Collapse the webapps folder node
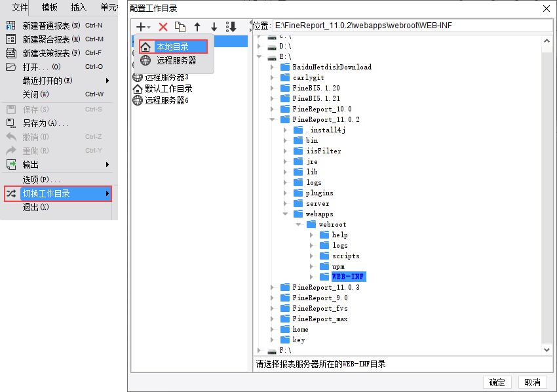This screenshot has width=557, height=392. (285, 214)
